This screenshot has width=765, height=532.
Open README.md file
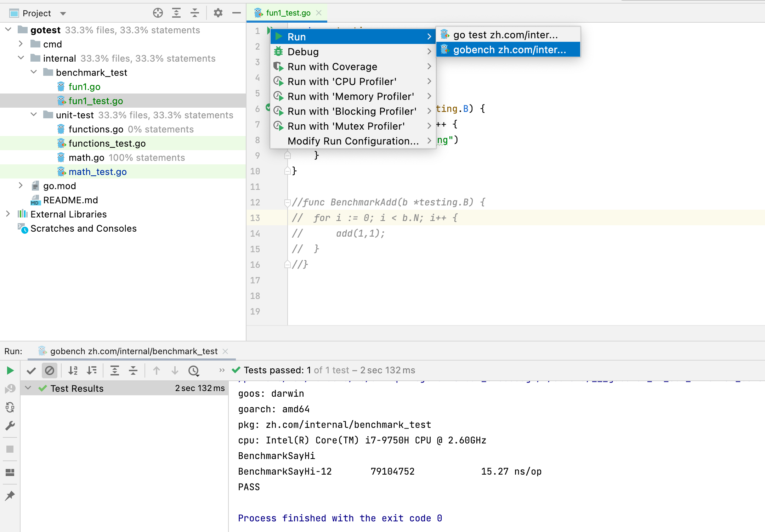[70, 200]
